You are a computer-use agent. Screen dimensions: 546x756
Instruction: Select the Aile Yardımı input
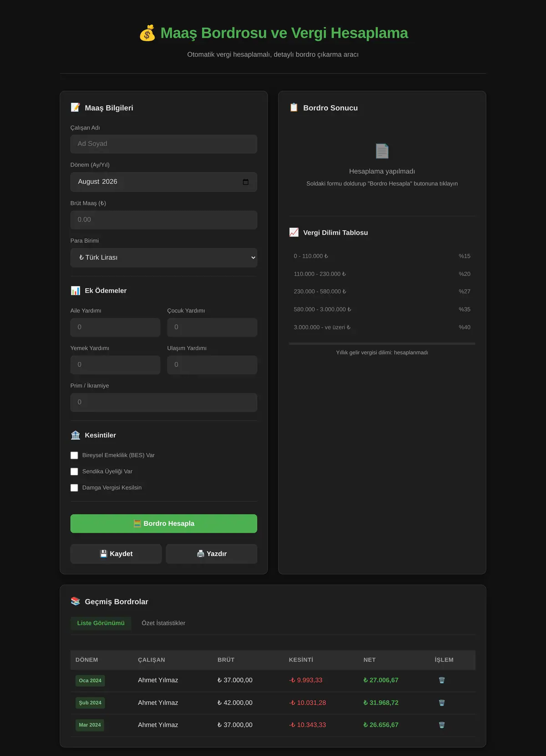pyautogui.click(x=115, y=328)
